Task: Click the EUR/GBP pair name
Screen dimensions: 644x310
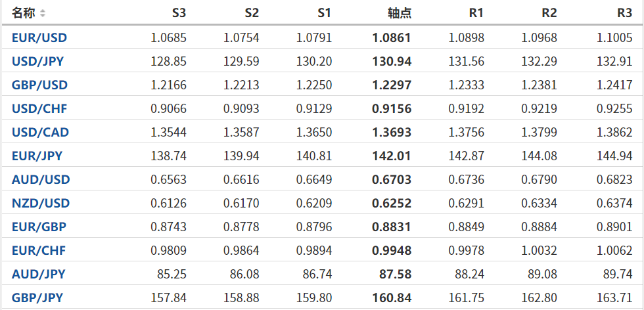Action: (39, 227)
